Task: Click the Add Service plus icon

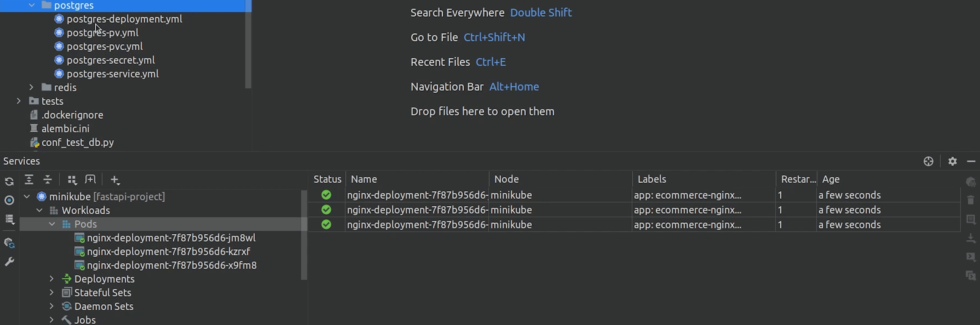Action: pyautogui.click(x=114, y=180)
